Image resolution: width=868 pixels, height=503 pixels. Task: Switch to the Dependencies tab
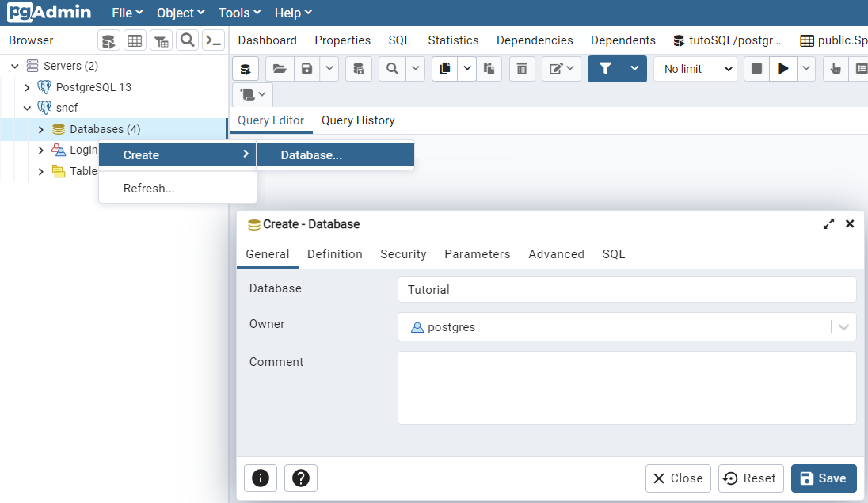[x=535, y=40]
